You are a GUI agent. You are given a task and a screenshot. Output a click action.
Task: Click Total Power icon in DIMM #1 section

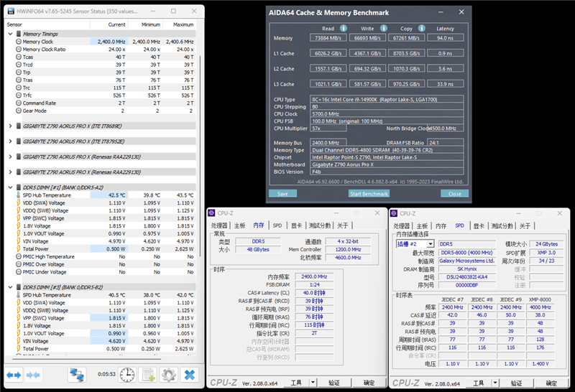click(19, 248)
